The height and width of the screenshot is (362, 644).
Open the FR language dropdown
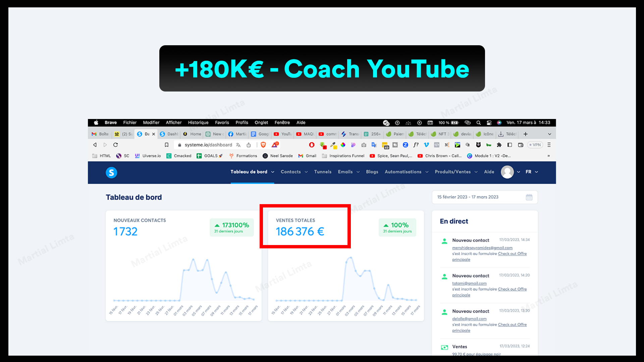pos(532,172)
